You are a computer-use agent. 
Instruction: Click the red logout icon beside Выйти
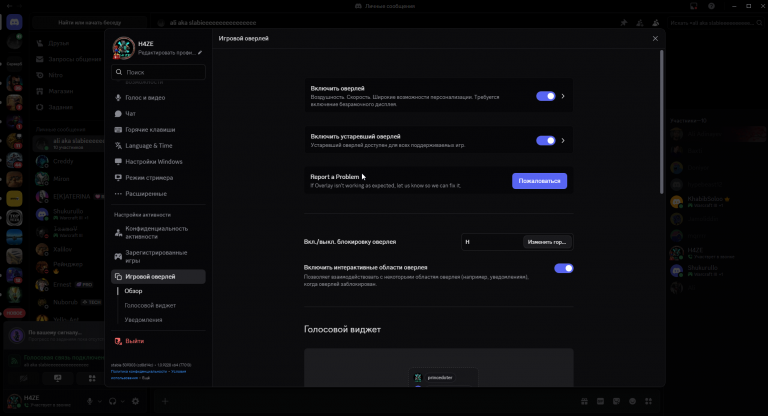tap(118, 341)
